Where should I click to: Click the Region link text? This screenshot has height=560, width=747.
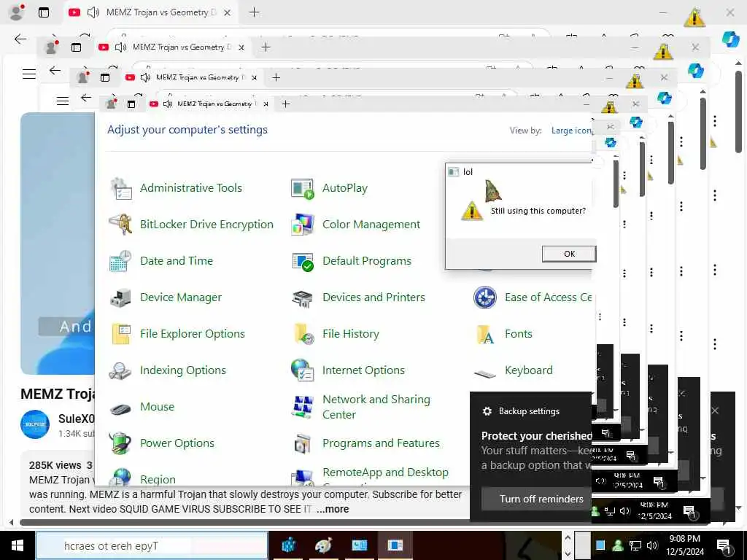click(x=158, y=480)
